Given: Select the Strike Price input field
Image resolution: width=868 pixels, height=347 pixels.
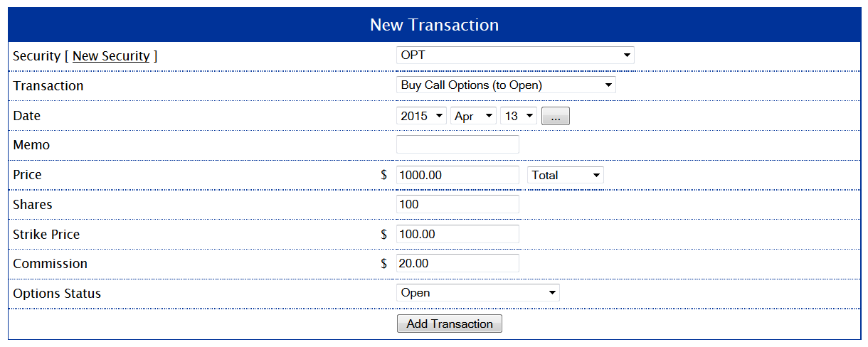Looking at the screenshot, I should coord(457,235).
